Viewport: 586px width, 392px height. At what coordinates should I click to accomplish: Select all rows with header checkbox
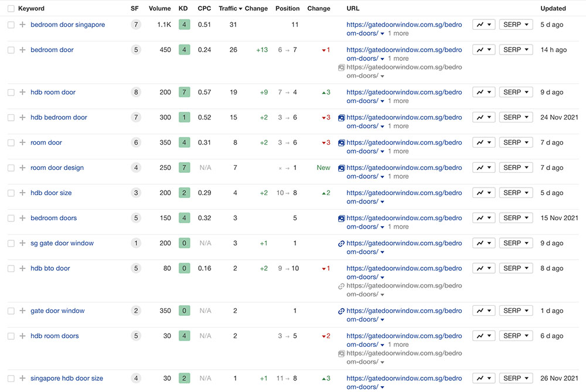tap(11, 9)
